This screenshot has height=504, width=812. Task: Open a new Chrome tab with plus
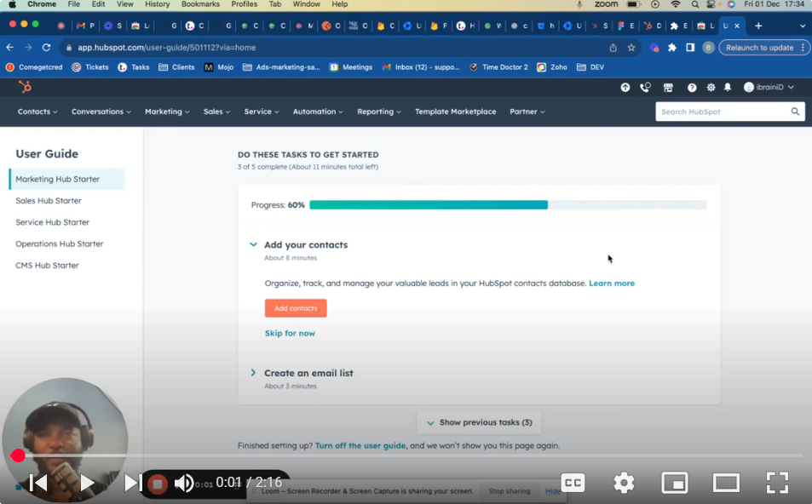[x=758, y=26]
